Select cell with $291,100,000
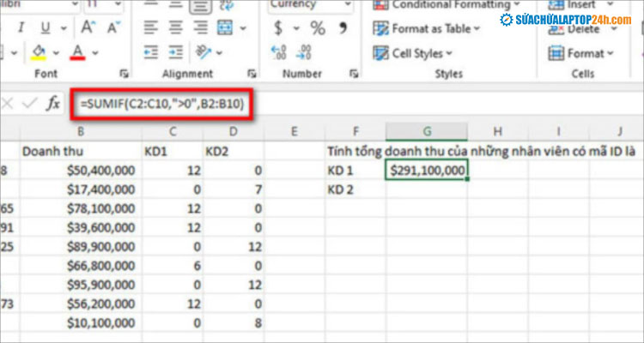This screenshot has width=644, height=343. click(427, 171)
